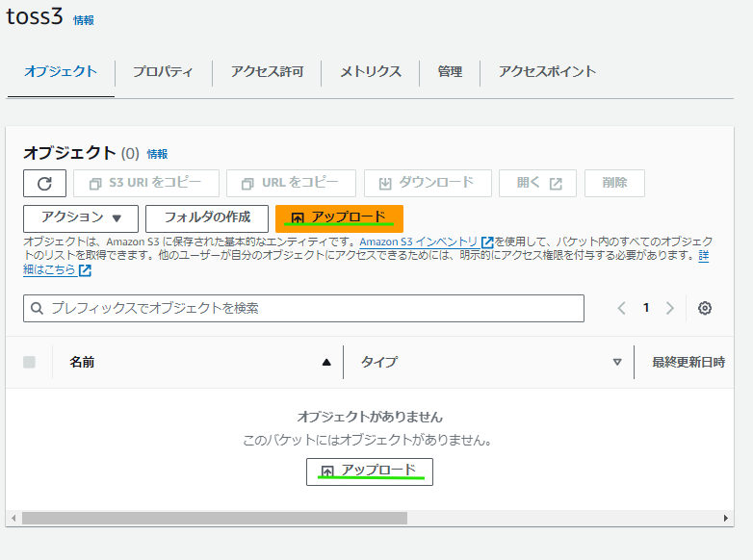Click 情報 link beside オブジェクト (0)
Viewport: 753px width, 560px height.
pos(157,154)
